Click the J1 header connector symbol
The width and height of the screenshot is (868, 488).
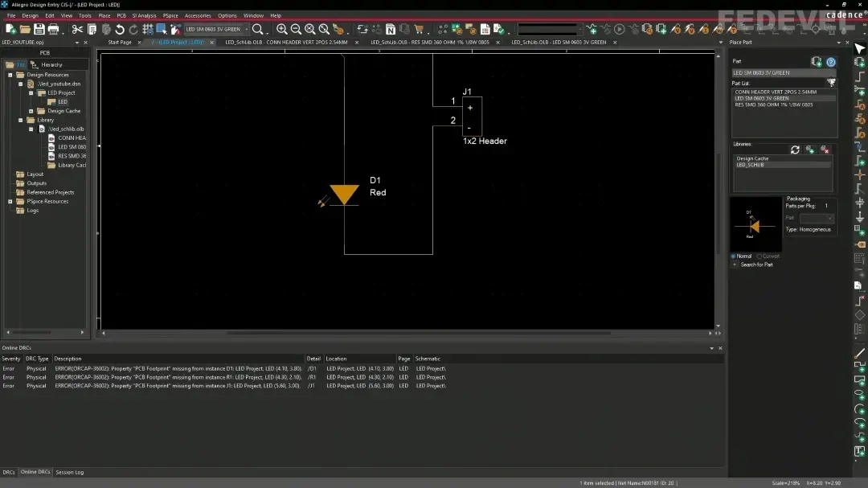472,117
